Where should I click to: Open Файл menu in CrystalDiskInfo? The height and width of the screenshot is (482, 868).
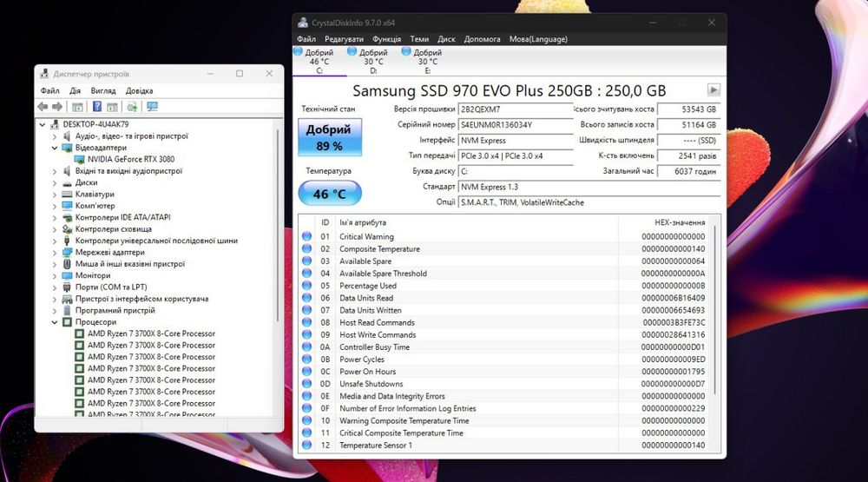306,39
